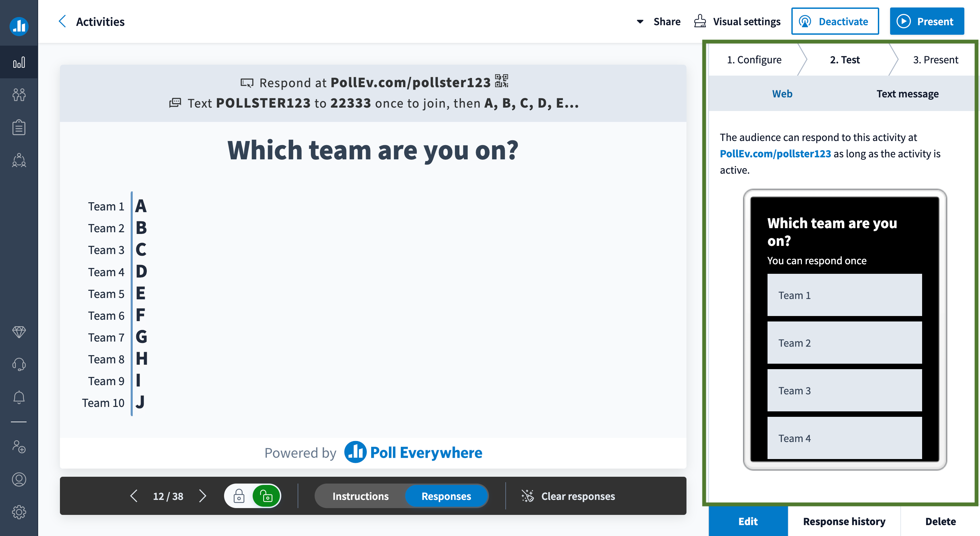Open the 3. Present step
Screen dimensions: 980x536
pos(935,60)
